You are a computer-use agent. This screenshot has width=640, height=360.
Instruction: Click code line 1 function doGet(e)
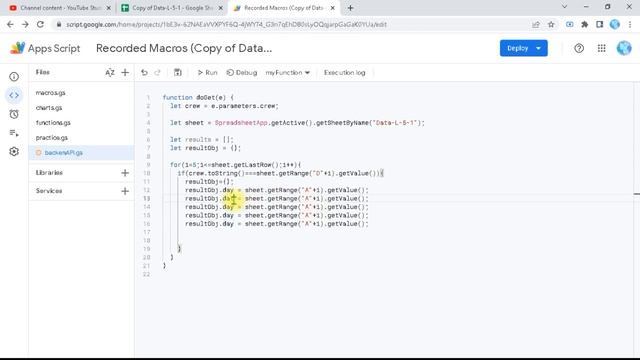[x=198, y=98]
